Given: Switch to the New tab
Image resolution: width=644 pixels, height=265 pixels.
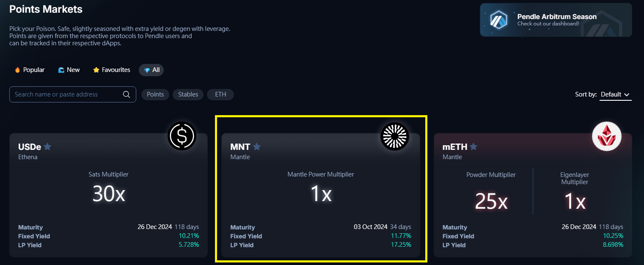Looking at the screenshot, I should (69, 70).
